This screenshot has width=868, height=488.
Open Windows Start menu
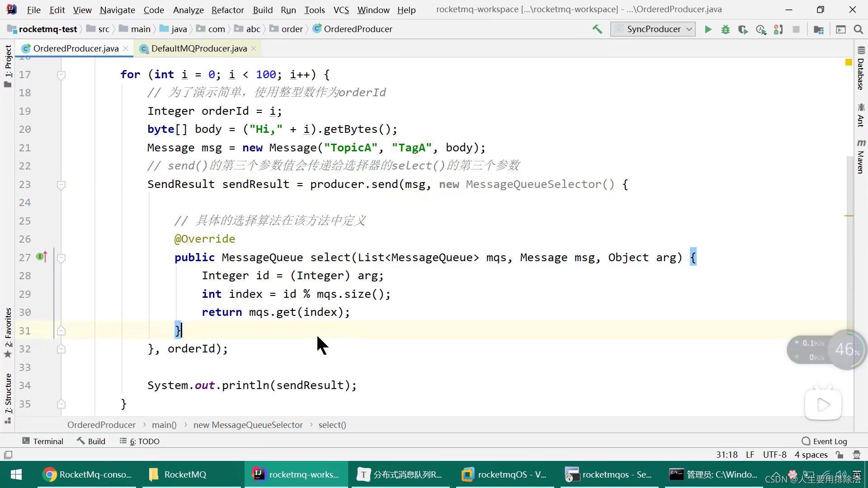(x=16, y=474)
